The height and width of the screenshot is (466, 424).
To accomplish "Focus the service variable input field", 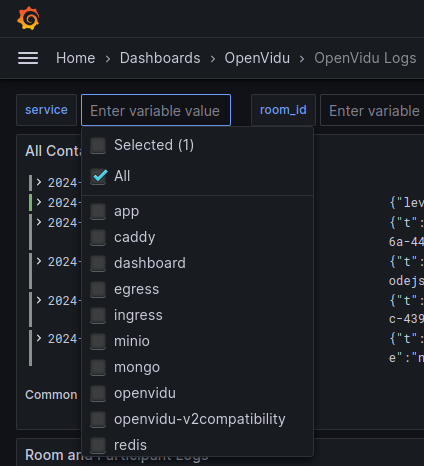I will point(156,110).
